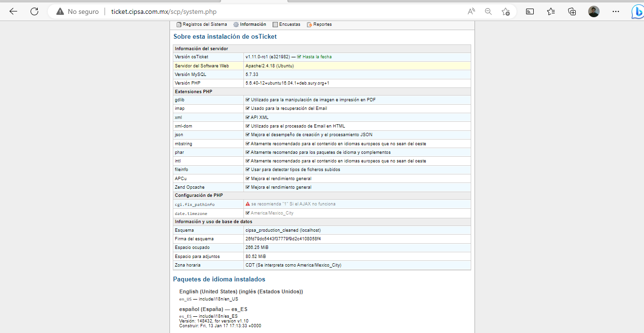Click the MySQL version value '5.7.33'
Screen dimensions: 644x333
pyautogui.click(x=252, y=75)
